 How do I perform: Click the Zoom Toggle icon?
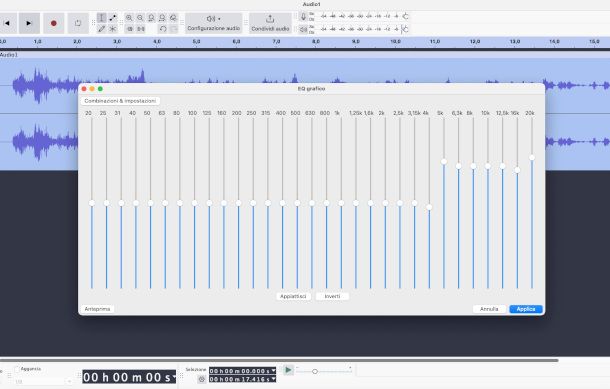pyautogui.click(x=174, y=18)
